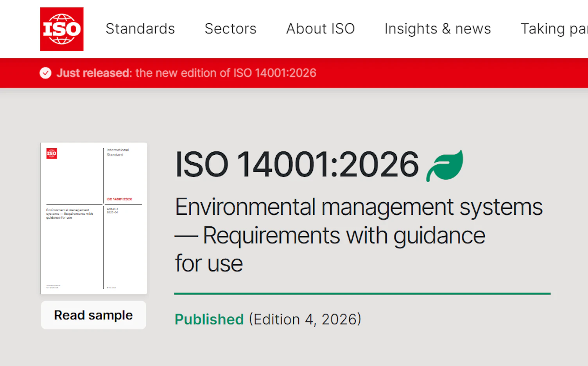
Task: Click the green Published status label
Action: tap(209, 319)
